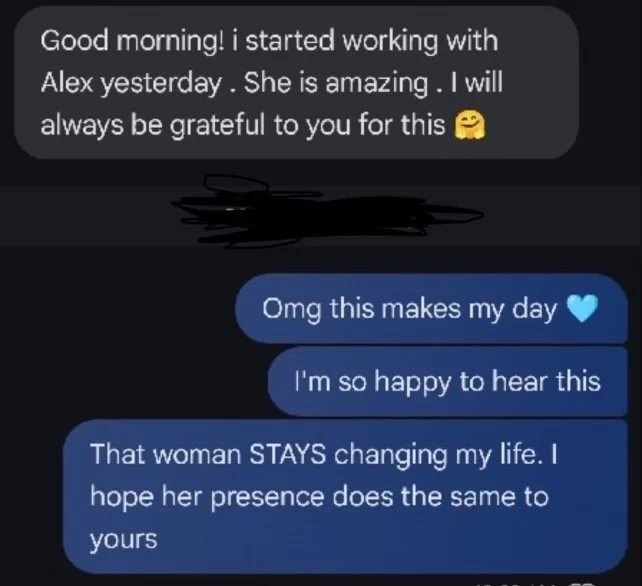642x586 pixels.
Task: Click the partially visible timestamp under last message
Action: coord(534,583)
